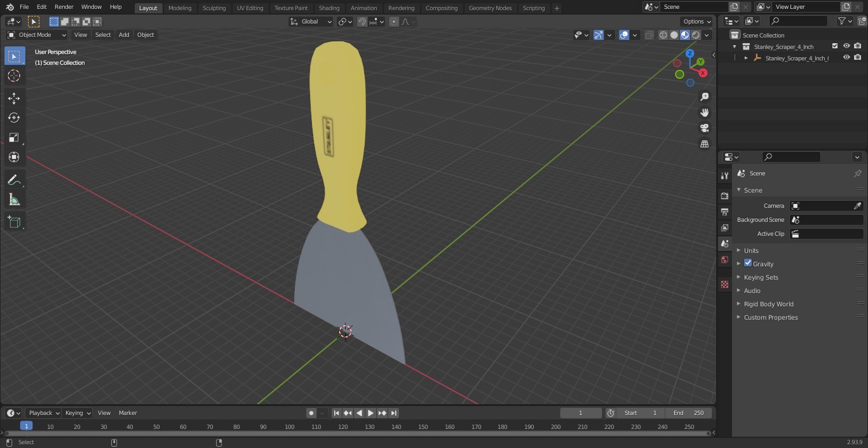Toggle the Gravity checkbox
Viewport: 868px width, 448px height.
[x=748, y=263]
